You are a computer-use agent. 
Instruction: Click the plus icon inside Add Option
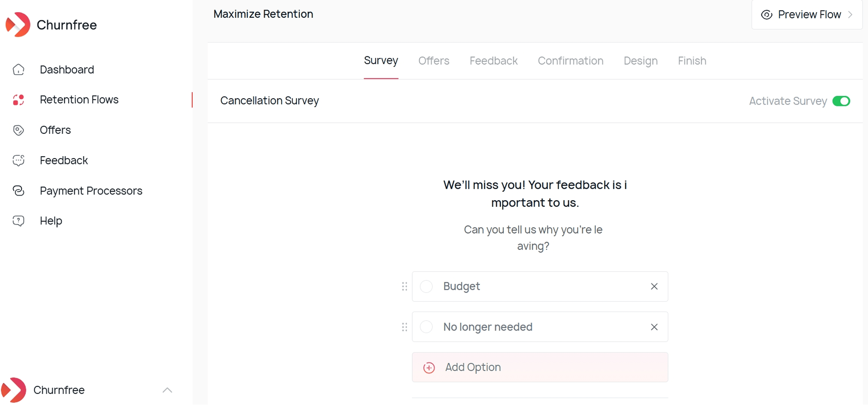click(429, 367)
